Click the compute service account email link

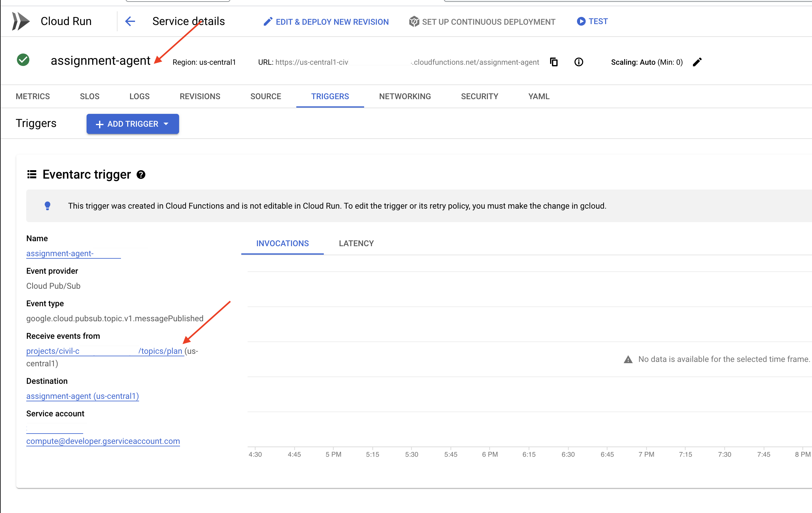pyautogui.click(x=103, y=440)
